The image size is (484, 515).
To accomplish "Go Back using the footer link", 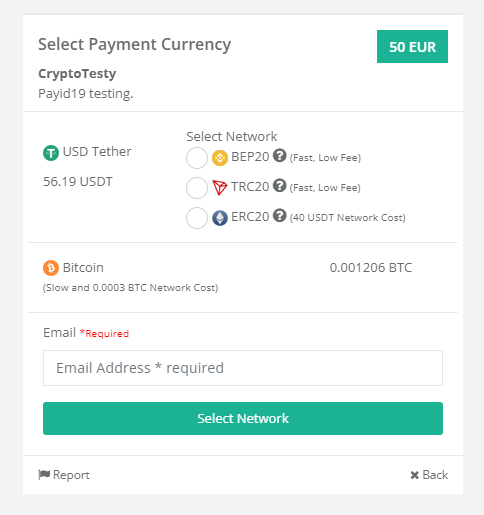I will (429, 475).
